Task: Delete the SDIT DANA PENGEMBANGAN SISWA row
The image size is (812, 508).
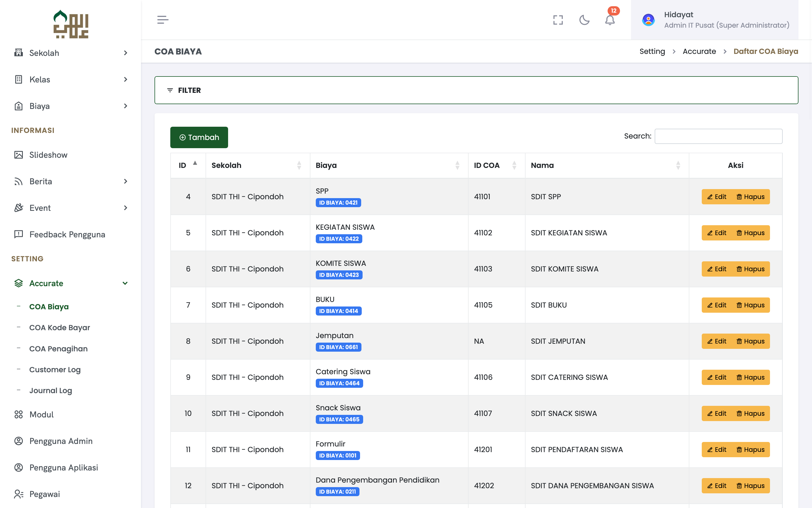Action: pos(751,485)
